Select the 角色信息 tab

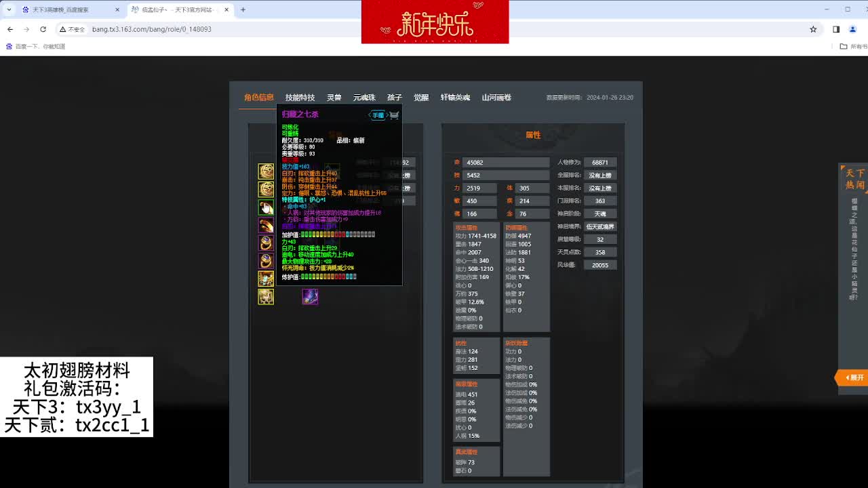point(259,98)
